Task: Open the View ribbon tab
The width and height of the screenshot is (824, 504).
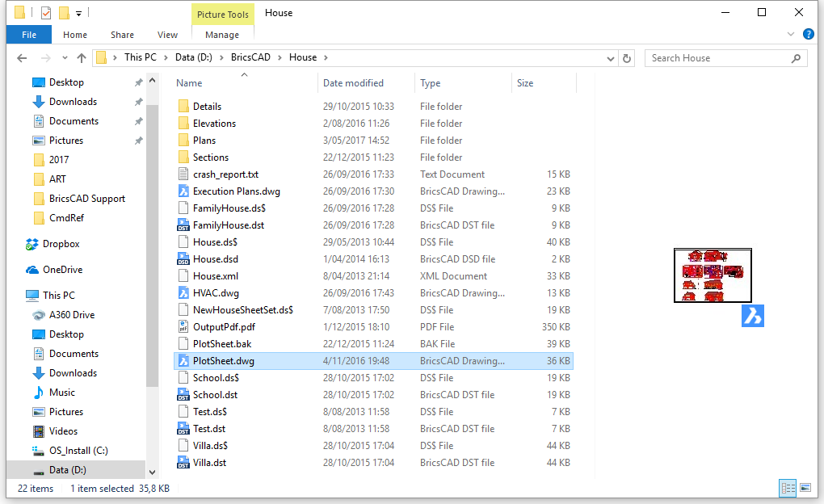Action: (x=168, y=35)
